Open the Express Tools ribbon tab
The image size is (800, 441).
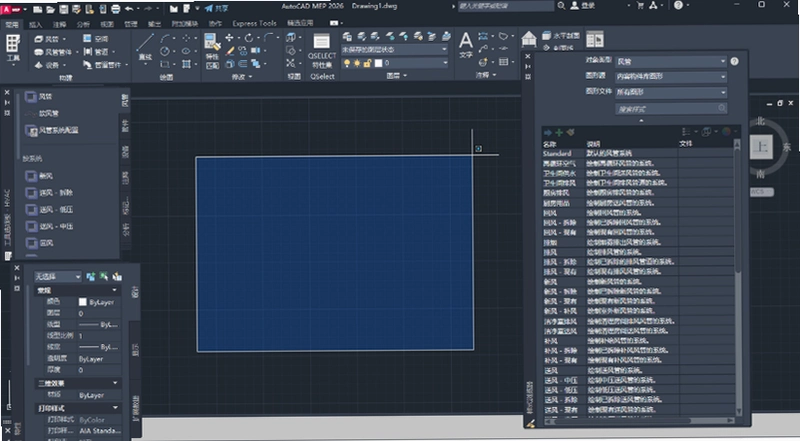tap(254, 23)
